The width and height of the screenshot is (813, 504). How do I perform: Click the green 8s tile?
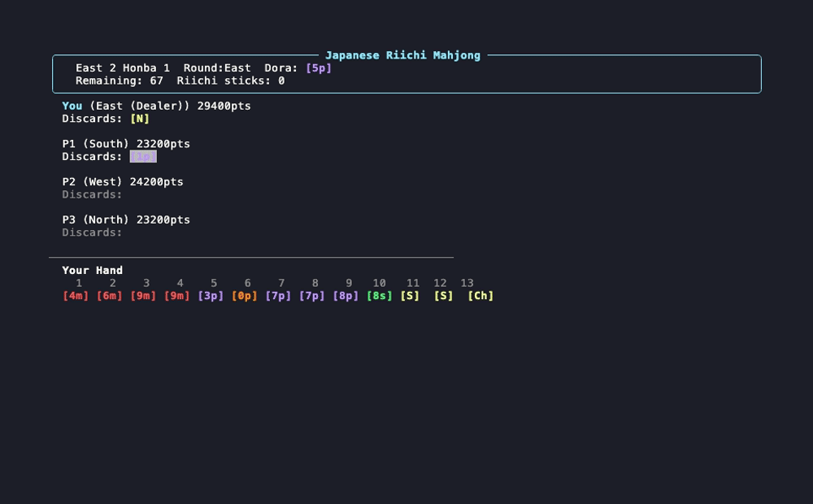[x=379, y=296]
